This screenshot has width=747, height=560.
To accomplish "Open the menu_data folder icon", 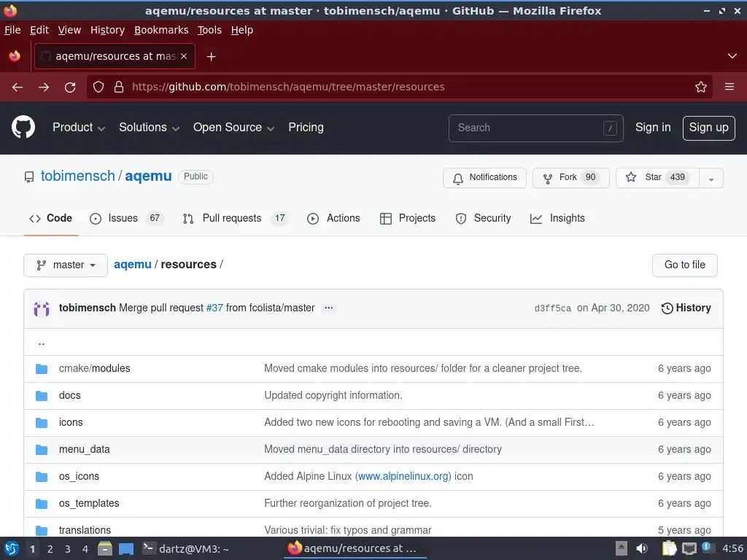I will (x=42, y=449).
